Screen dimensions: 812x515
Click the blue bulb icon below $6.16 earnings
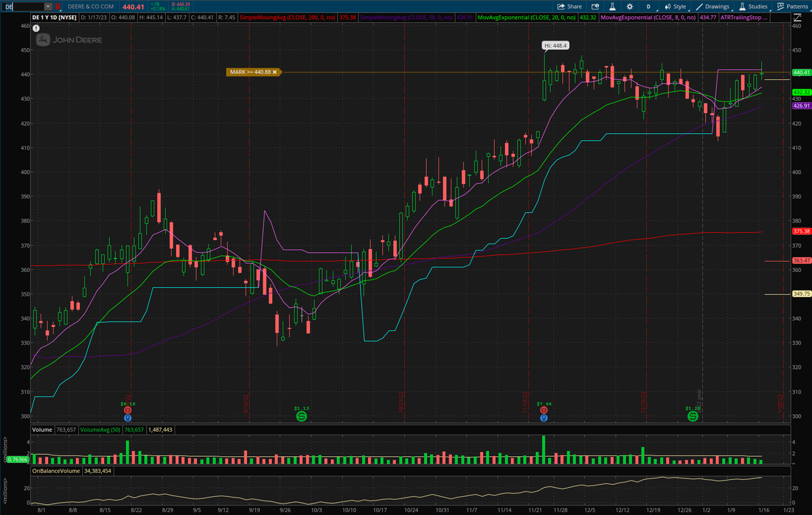coord(127,418)
